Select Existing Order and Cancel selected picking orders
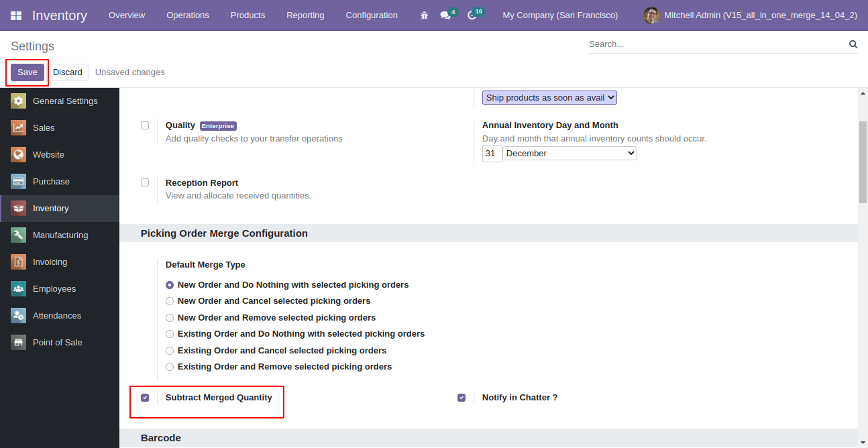The width and height of the screenshot is (868, 448). point(170,351)
